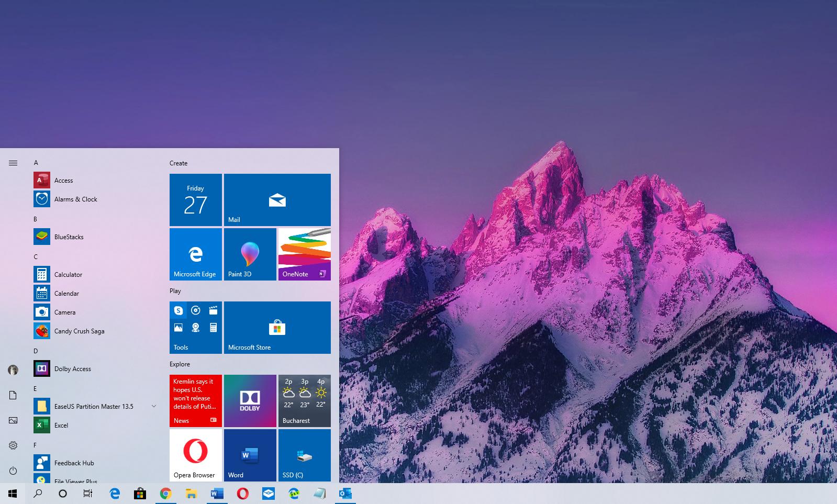Open Calendar from the app list
This screenshot has height=504, width=837.
coord(94,293)
